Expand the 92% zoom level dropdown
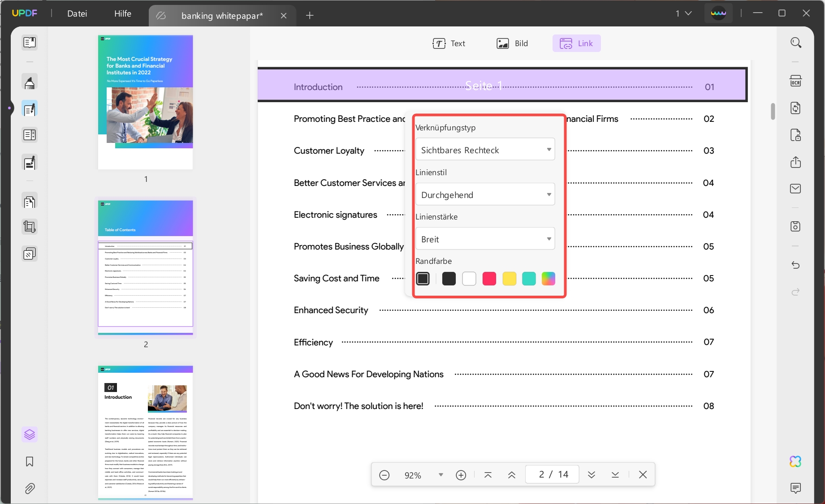The width and height of the screenshot is (825, 504). [441, 475]
